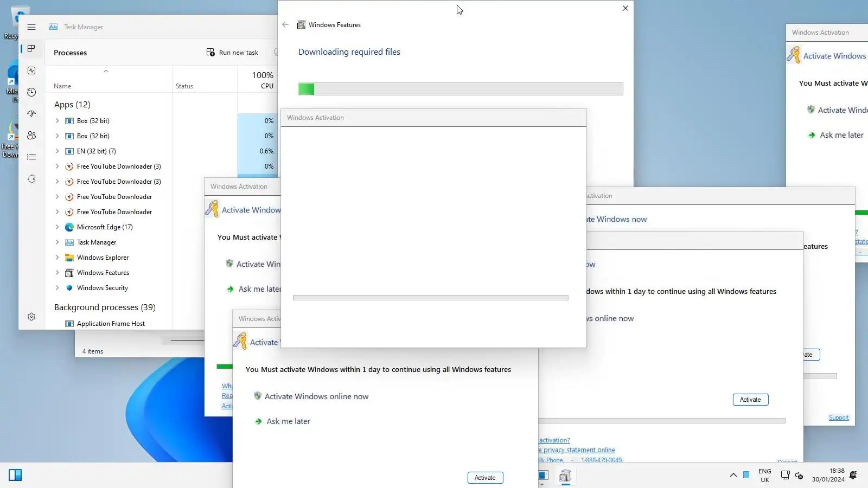This screenshot has height=488, width=868.
Task: Expand the Windows Explorer process row
Action: click(57, 258)
